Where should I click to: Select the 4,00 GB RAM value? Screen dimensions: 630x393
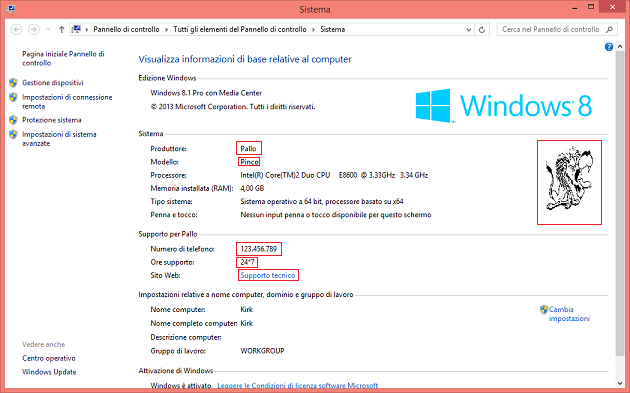click(x=252, y=188)
